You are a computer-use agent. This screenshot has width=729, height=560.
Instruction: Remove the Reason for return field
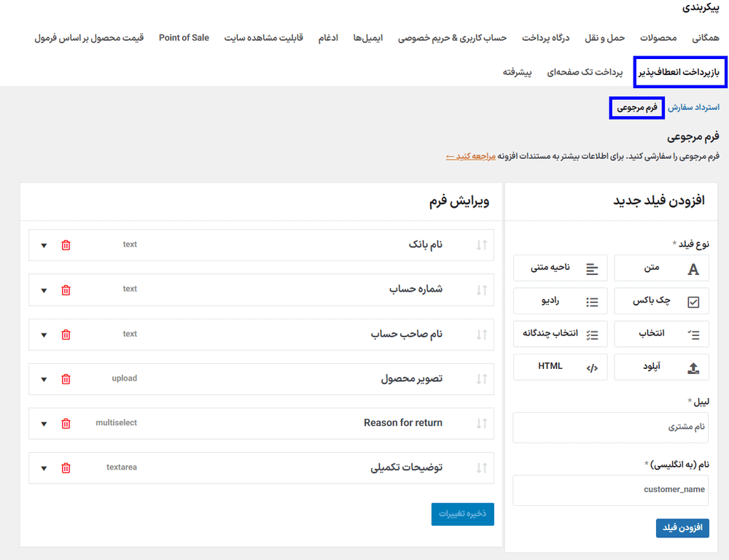pos(66,424)
